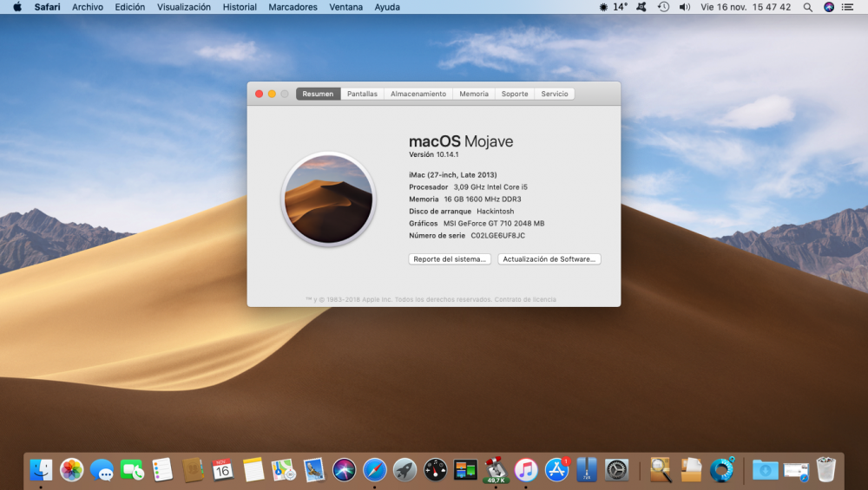Click the Versión 10.14.1 text
This screenshot has height=490, width=868.
(x=433, y=154)
